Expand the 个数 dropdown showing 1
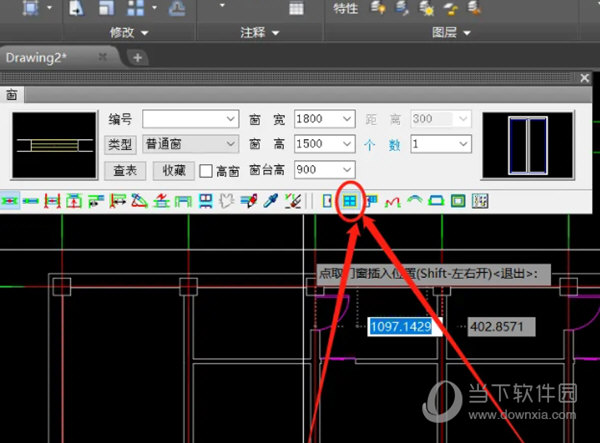Viewport: 600px width, 443px height. 463,144
